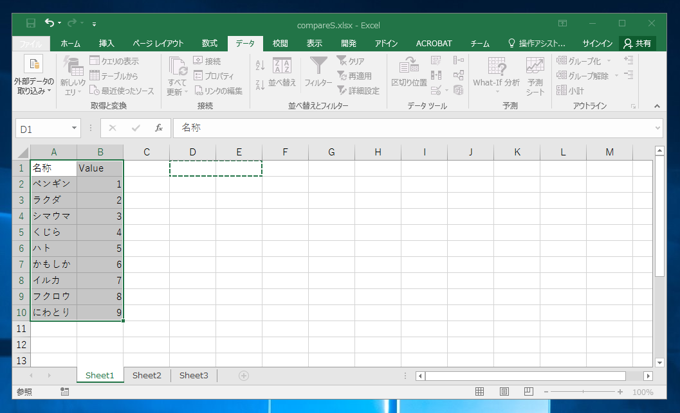Screen dimensions: 680x413
Task: Click the Remove Duplicates icon
Action: coord(436,75)
